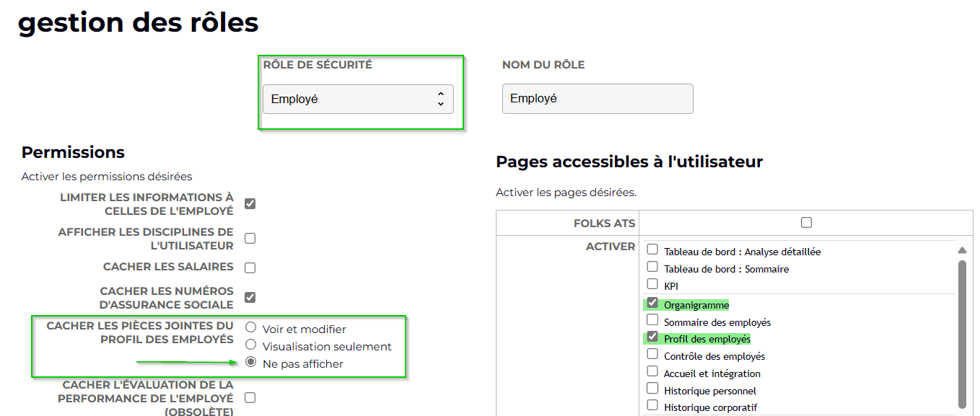Enable Tableau de bord : Analyse détaillée page
This screenshot has width=980, height=416.
click(x=652, y=250)
